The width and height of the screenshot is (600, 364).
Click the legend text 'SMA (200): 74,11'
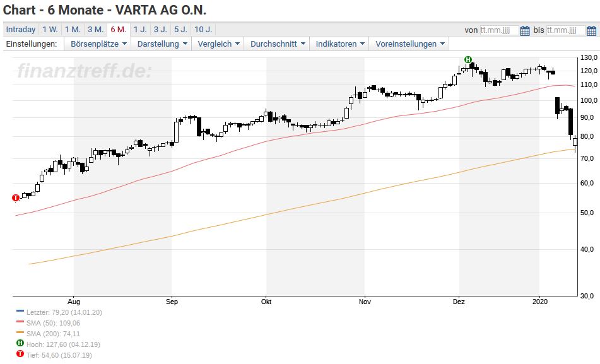pyautogui.click(x=53, y=334)
